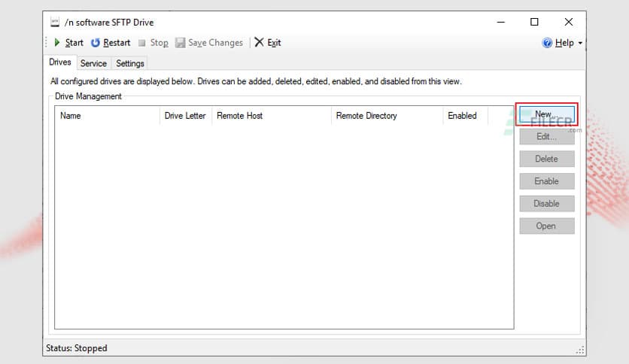Screen dimensions: 629x364
Task: Sort by the Remote Directory column header
Action: click(387, 116)
